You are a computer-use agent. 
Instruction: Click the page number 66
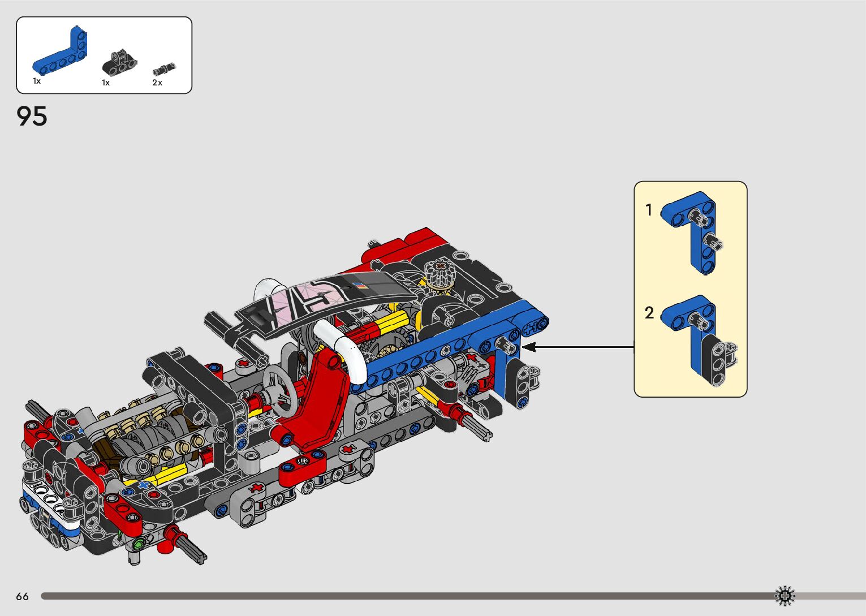pyautogui.click(x=22, y=596)
